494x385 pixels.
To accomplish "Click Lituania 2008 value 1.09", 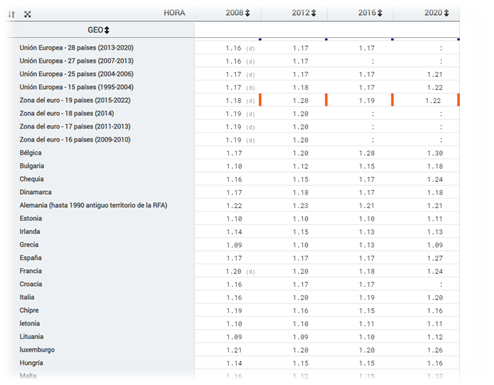I will click(234, 337).
